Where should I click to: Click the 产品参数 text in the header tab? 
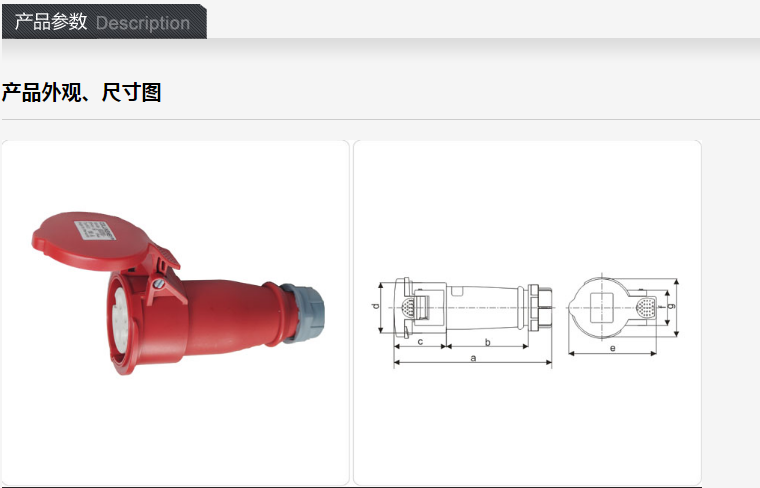pos(51,22)
